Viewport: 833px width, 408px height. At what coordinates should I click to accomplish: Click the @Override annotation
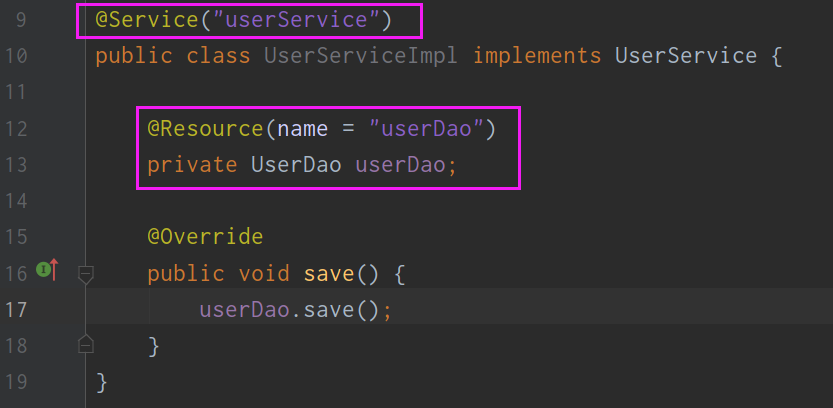click(205, 237)
